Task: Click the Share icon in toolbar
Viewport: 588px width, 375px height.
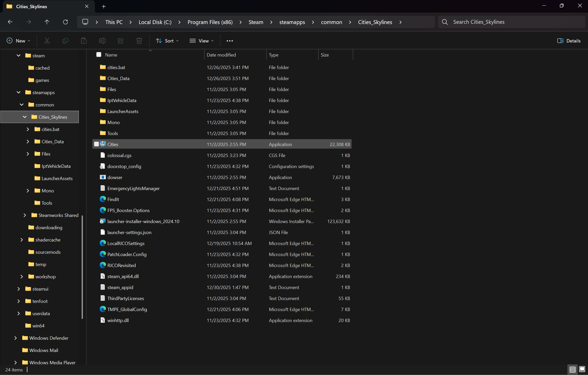Action: (x=121, y=41)
